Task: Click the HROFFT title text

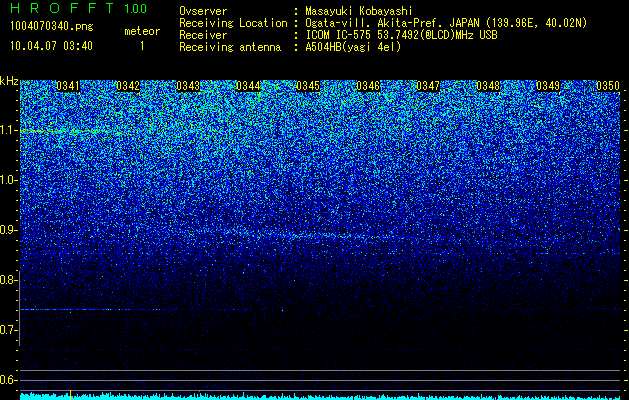Action: (64, 8)
